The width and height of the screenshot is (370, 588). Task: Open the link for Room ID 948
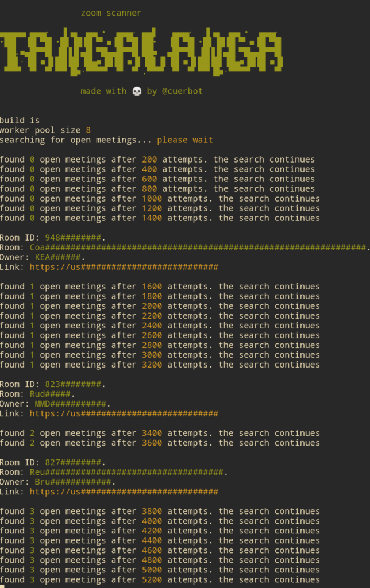point(124,267)
